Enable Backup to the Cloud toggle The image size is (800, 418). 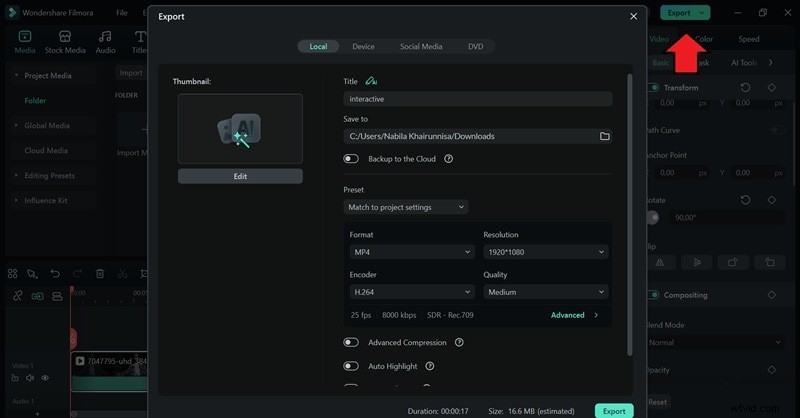[x=351, y=159]
